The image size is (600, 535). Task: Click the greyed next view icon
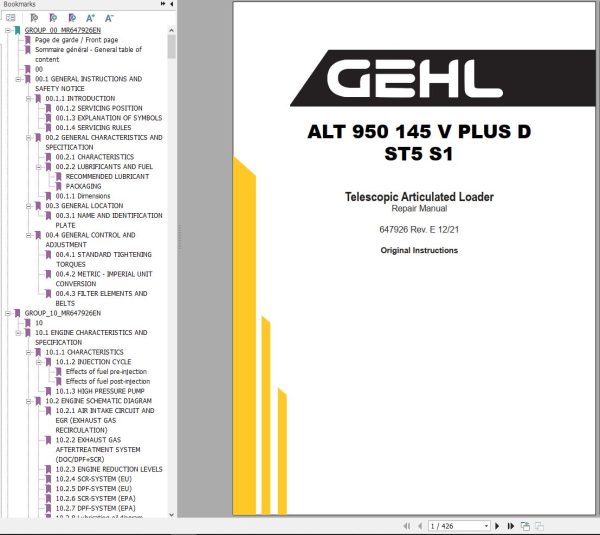click(539, 526)
